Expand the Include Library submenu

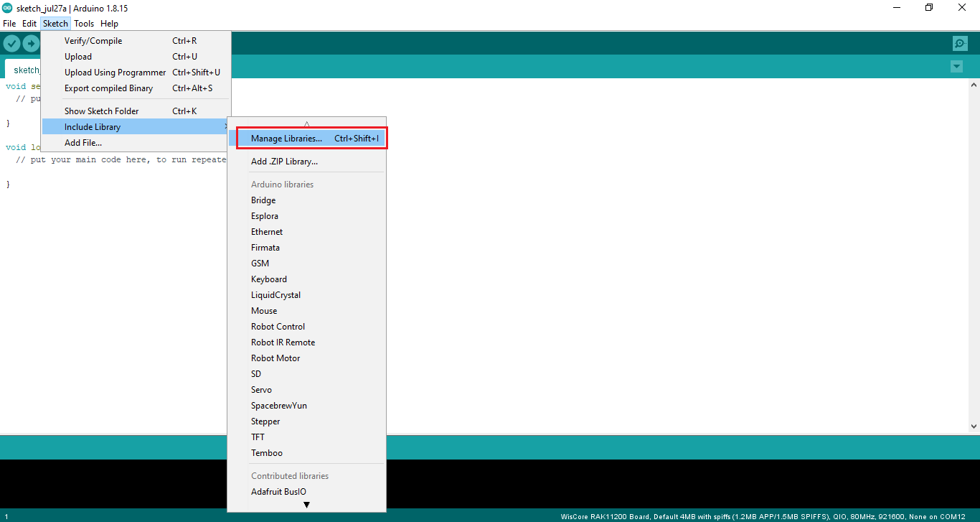click(x=136, y=127)
